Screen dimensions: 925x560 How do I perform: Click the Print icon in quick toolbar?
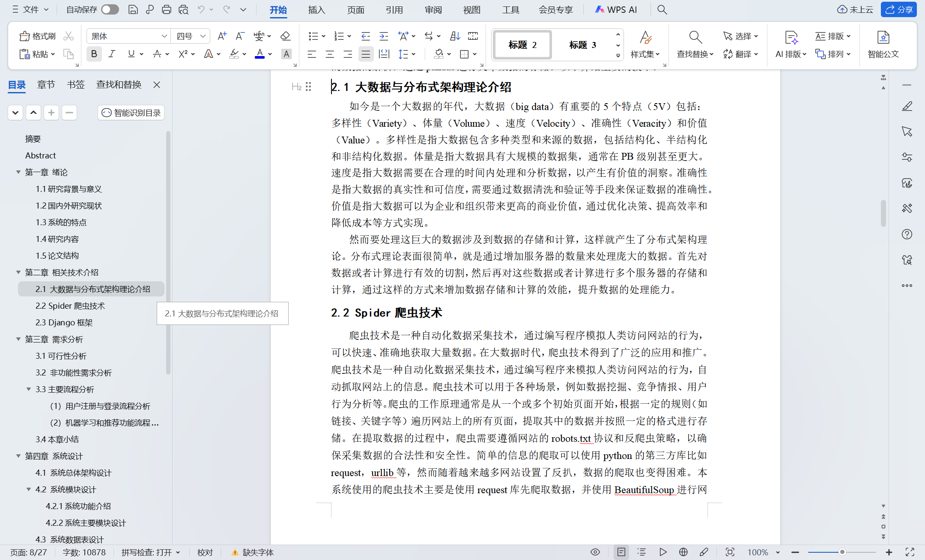point(167,9)
